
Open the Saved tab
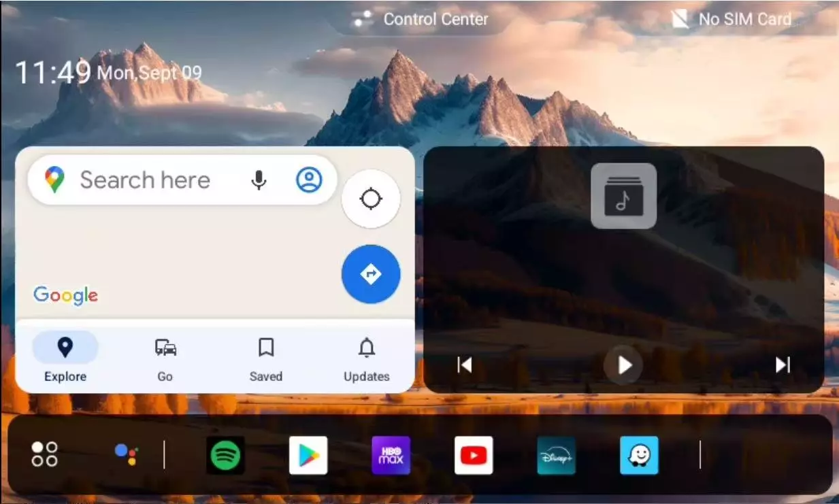point(266,358)
